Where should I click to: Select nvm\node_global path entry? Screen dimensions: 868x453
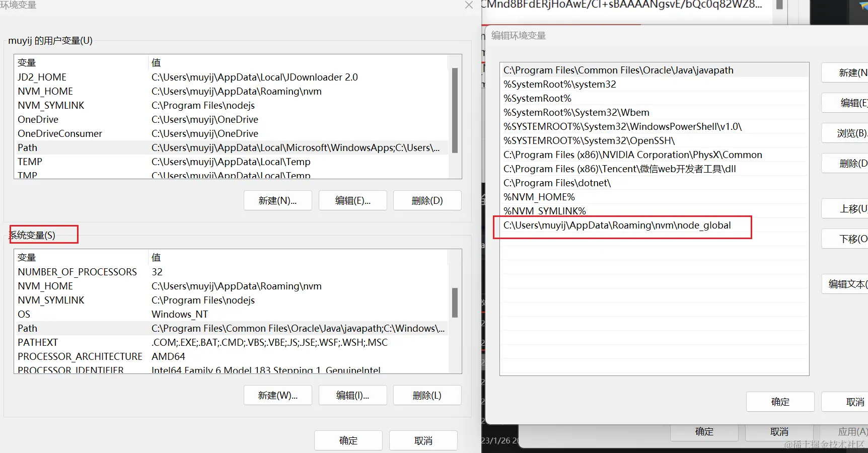pyautogui.click(x=655, y=225)
